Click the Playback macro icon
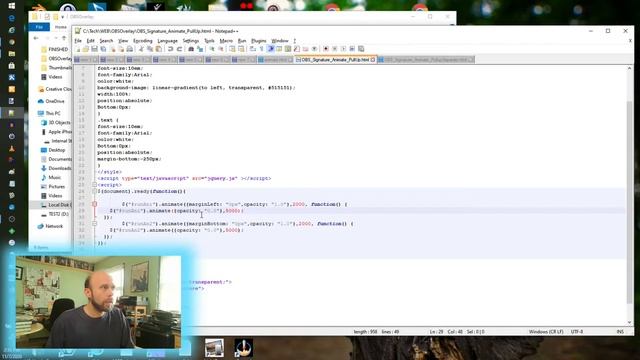 point(343,49)
